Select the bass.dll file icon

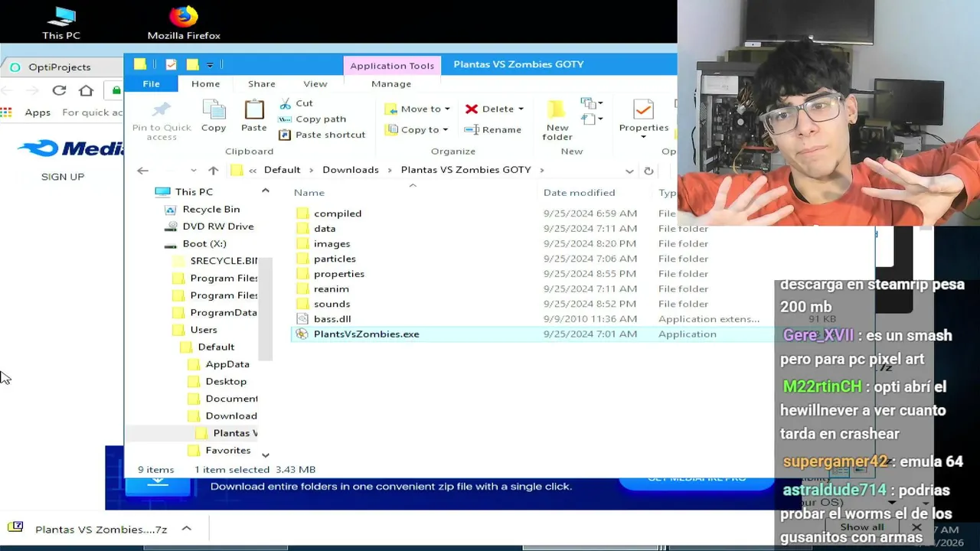[302, 319]
